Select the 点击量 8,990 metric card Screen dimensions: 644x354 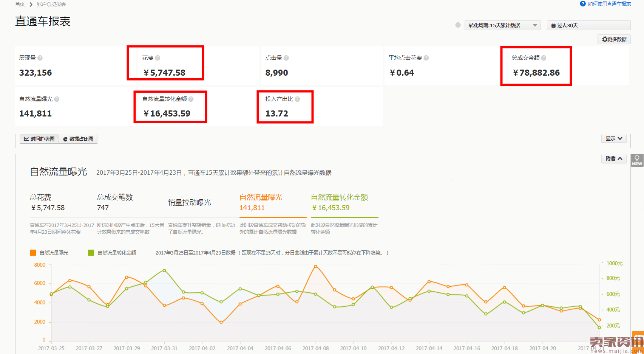tap(322, 66)
